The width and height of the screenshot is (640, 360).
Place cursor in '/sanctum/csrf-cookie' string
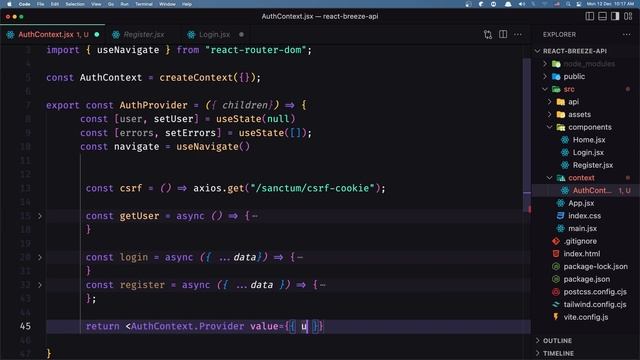point(312,188)
